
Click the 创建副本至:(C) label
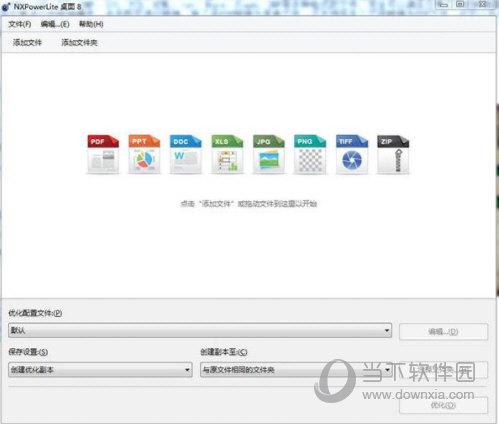pos(224,352)
